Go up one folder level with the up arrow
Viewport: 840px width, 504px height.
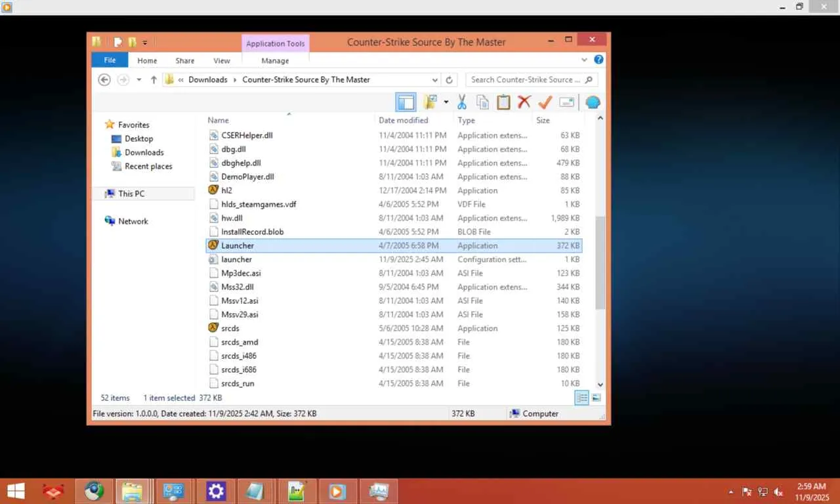pos(154,79)
